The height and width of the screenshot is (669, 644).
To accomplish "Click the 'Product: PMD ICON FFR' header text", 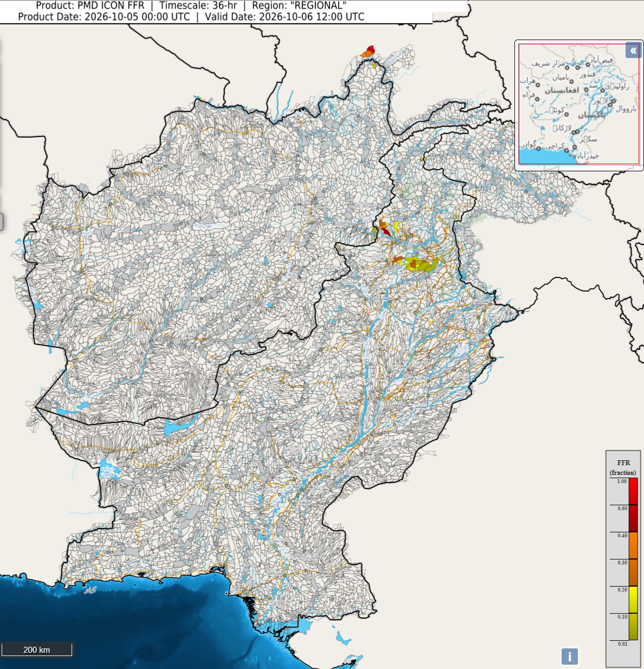I will click(90, 5).
